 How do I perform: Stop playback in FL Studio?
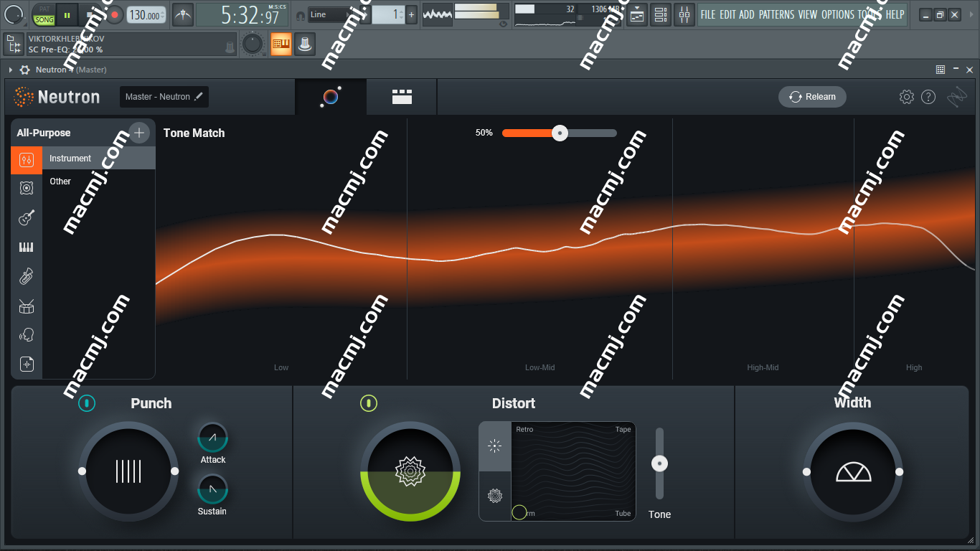(90, 14)
